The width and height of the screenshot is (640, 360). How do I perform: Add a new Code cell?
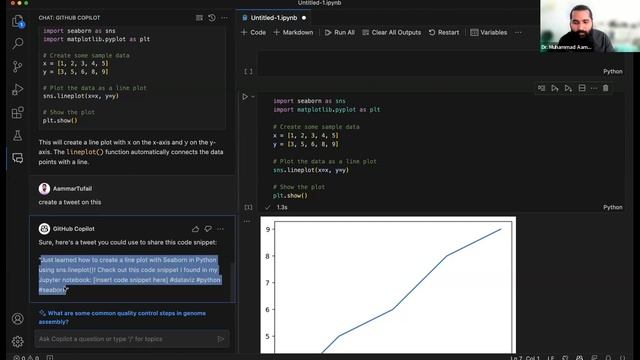[x=253, y=33]
